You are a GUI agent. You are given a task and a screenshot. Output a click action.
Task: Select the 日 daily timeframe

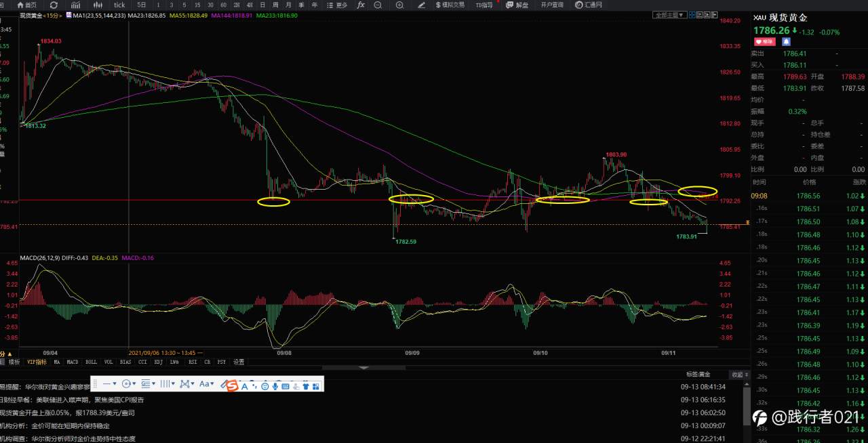pos(262,5)
